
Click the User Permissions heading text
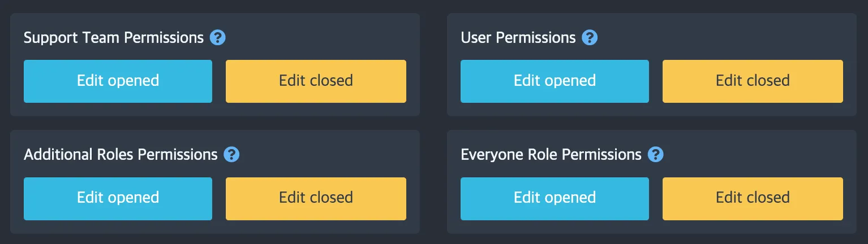518,38
